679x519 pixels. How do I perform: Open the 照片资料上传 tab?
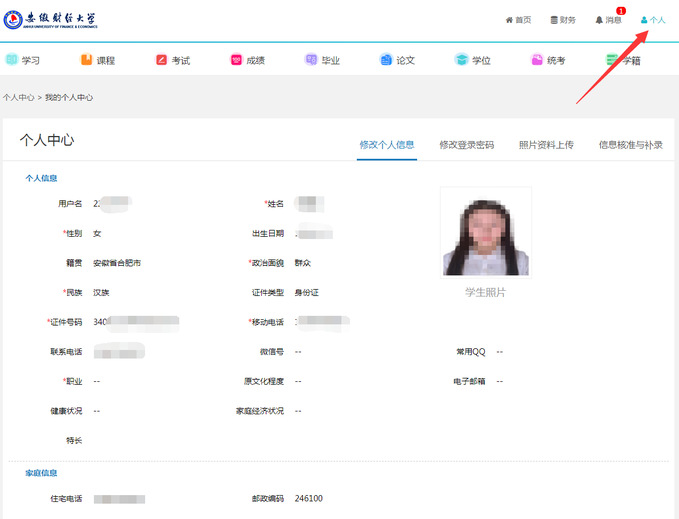[x=546, y=145]
